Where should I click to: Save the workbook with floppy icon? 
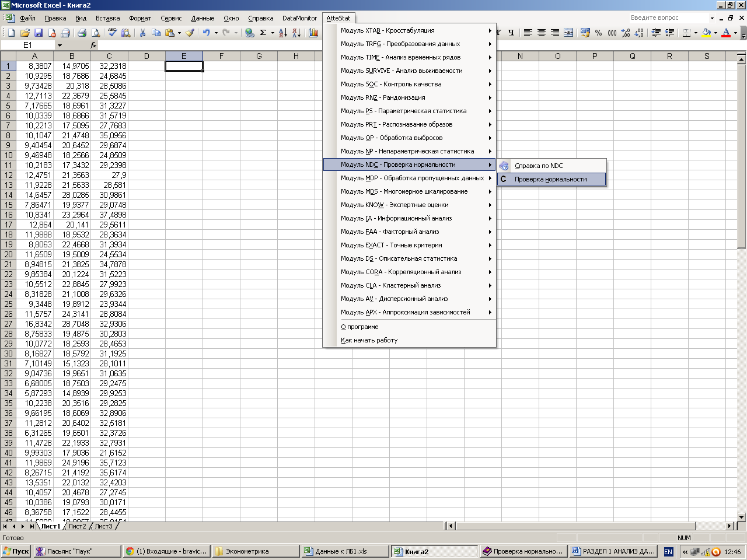38,33
